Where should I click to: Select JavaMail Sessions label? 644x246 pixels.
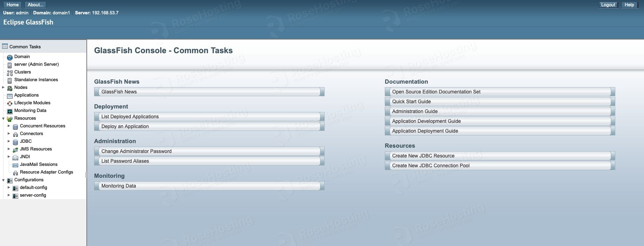[38, 164]
